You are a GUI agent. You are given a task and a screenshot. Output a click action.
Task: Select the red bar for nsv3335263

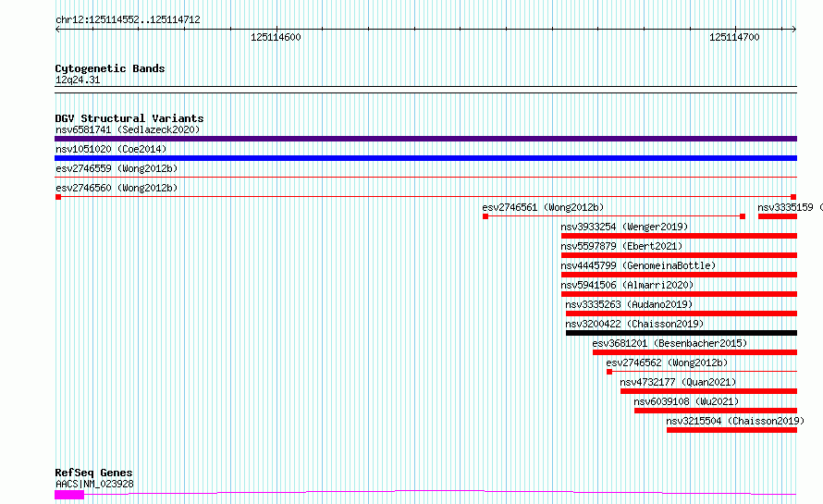point(682,313)
